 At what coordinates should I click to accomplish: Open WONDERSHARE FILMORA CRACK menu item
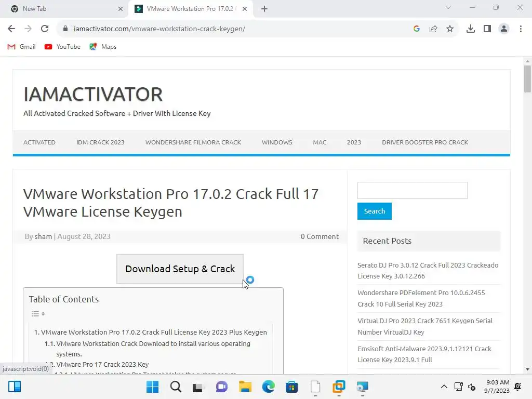193,142
